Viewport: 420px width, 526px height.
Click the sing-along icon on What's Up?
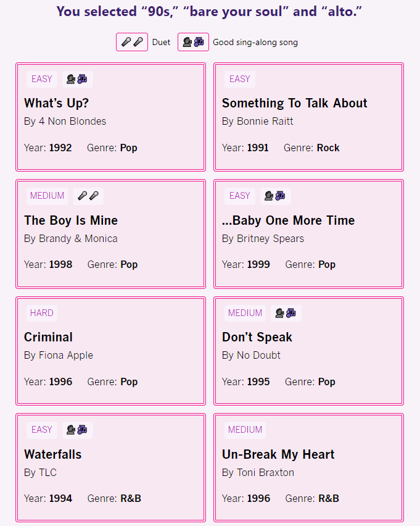(76, 79)
